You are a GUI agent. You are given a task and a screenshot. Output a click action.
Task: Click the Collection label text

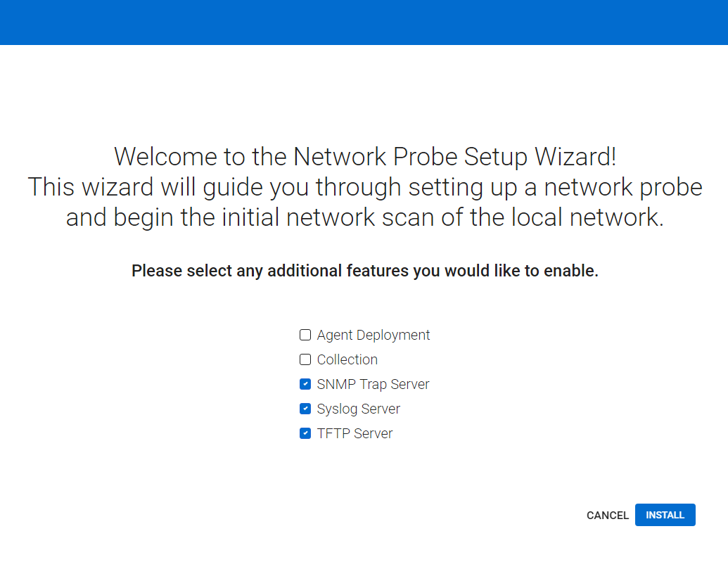coord(347,359)
